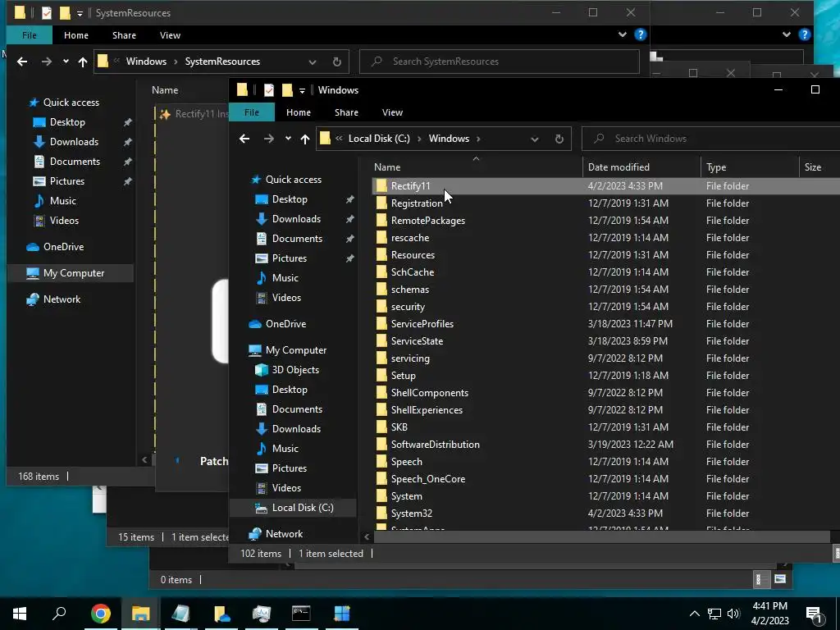
Task: Select the servicing folder
Action: 410,358
